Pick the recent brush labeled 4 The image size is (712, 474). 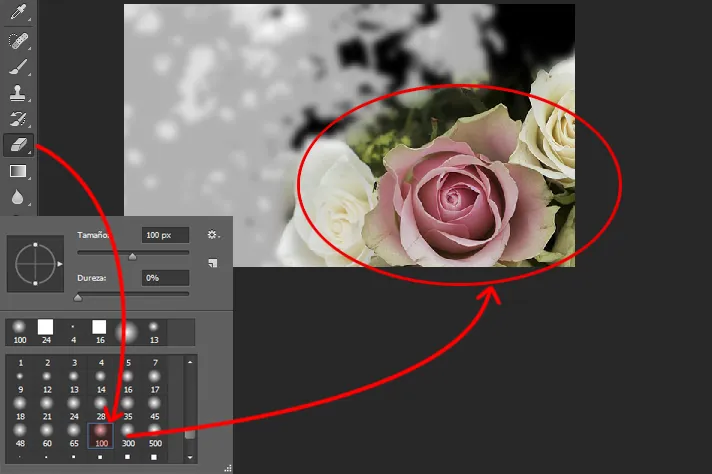click(73, 332)
